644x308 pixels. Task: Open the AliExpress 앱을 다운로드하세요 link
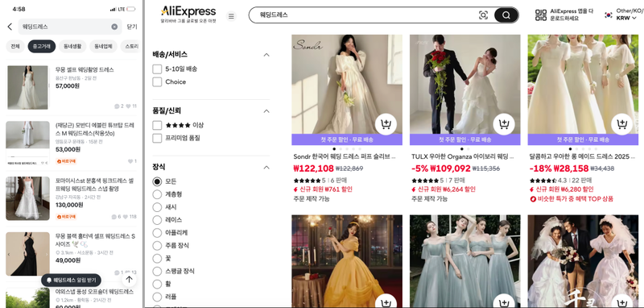(x=572, y=15)
